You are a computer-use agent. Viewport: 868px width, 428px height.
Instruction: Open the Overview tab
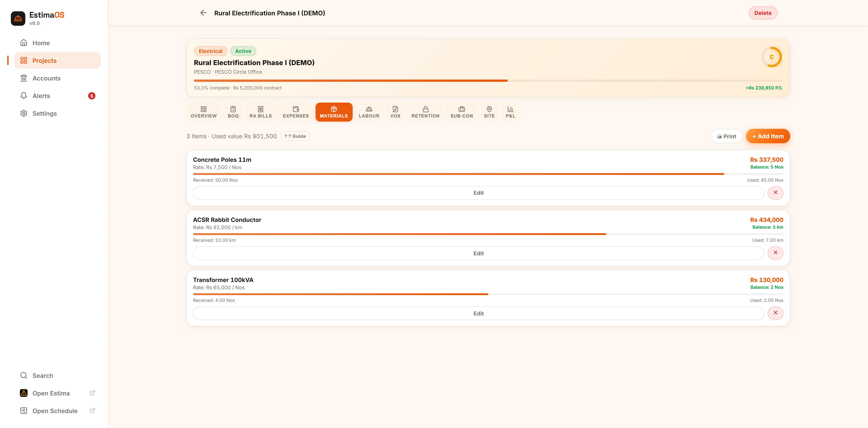204,112
